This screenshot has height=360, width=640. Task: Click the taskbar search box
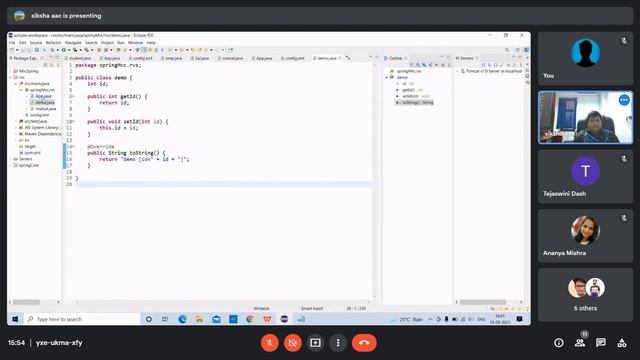point(82,319)
